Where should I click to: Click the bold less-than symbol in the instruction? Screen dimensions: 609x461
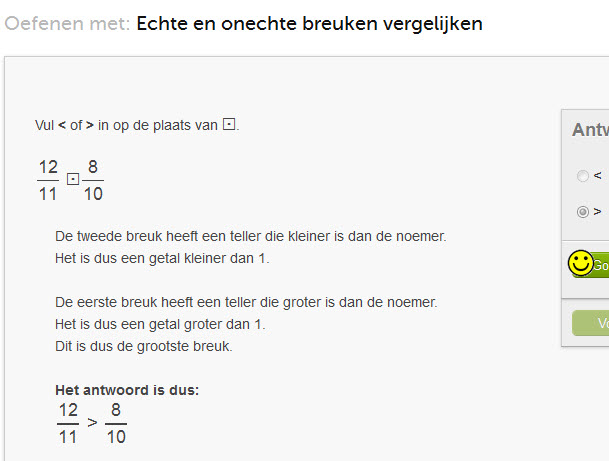tap(62, 125)
